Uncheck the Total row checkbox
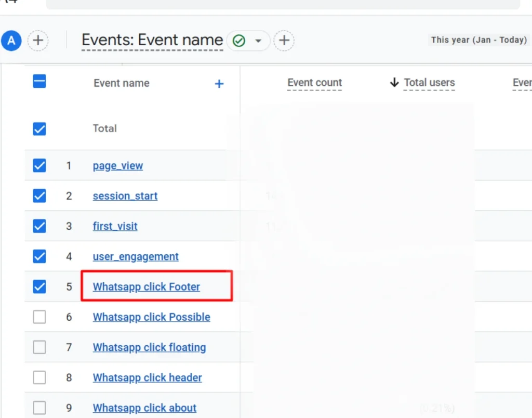This screenshot has width=532, height=418. coord(39,129)
